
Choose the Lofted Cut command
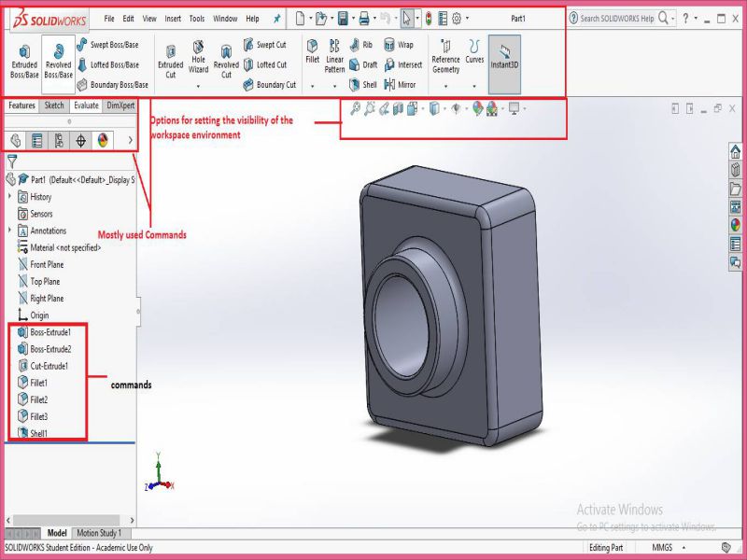(265, 64)
